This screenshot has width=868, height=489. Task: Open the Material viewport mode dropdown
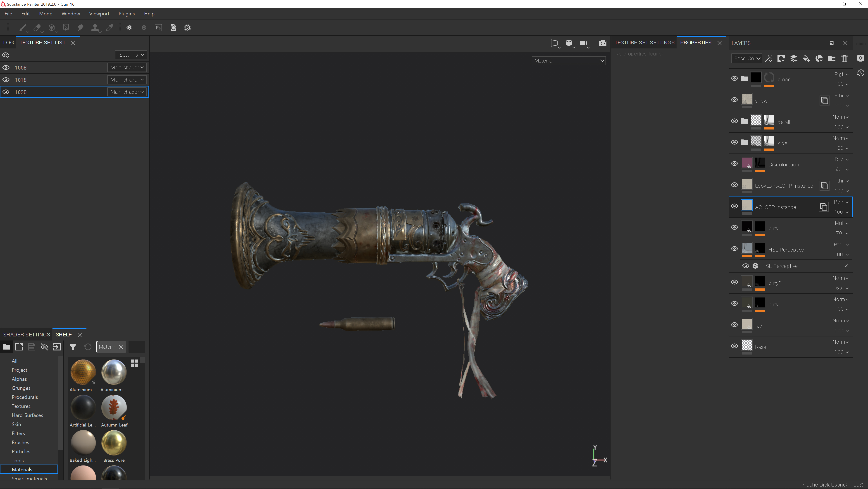568,61
